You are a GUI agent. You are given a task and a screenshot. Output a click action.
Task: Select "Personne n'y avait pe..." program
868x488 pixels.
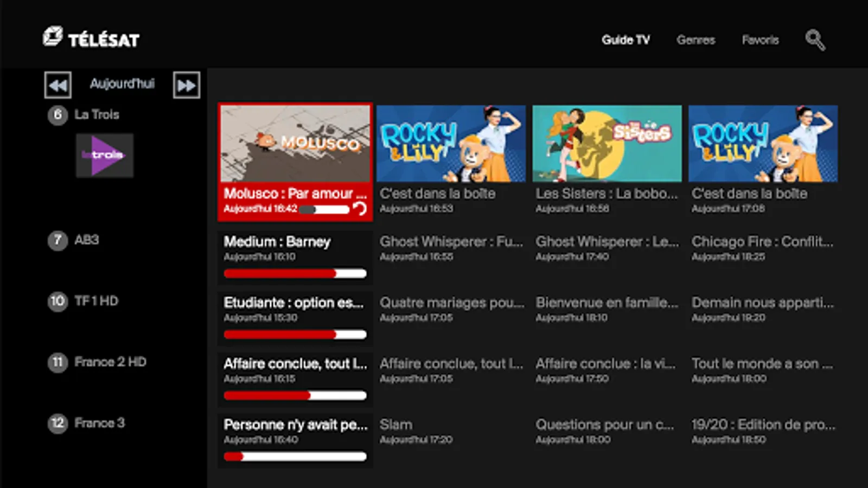[296, 425]
